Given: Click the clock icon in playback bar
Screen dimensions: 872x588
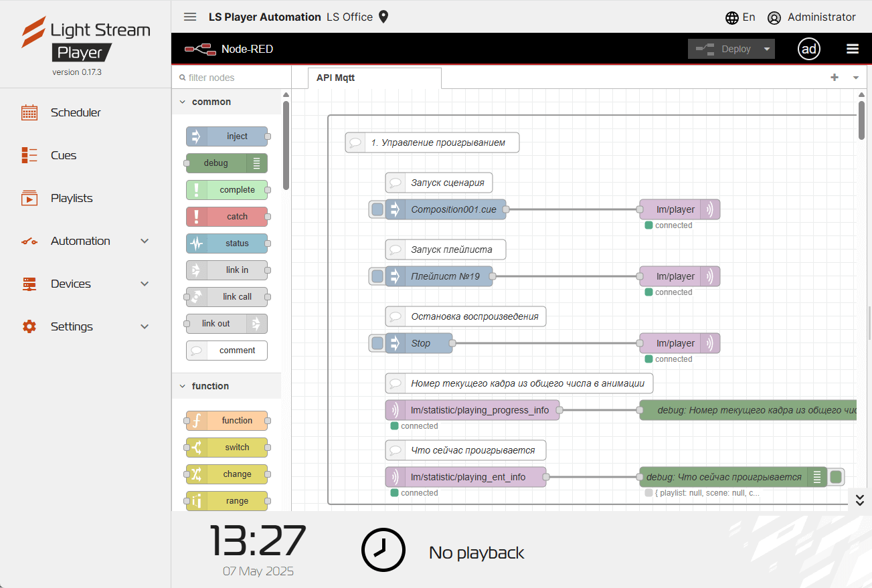Looking at the screenshot, I should (x=383, y=550).
